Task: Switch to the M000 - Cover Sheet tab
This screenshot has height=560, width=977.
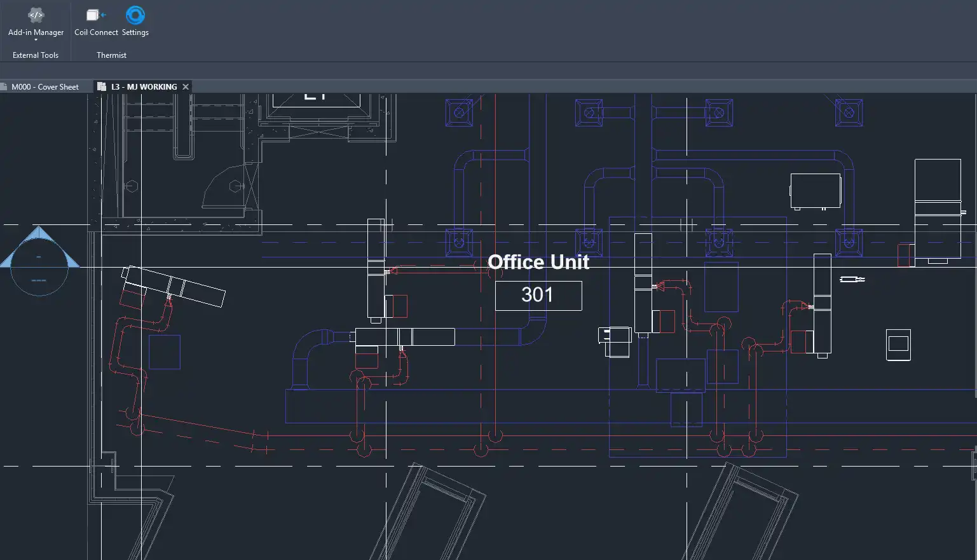Action: point(45,87)
